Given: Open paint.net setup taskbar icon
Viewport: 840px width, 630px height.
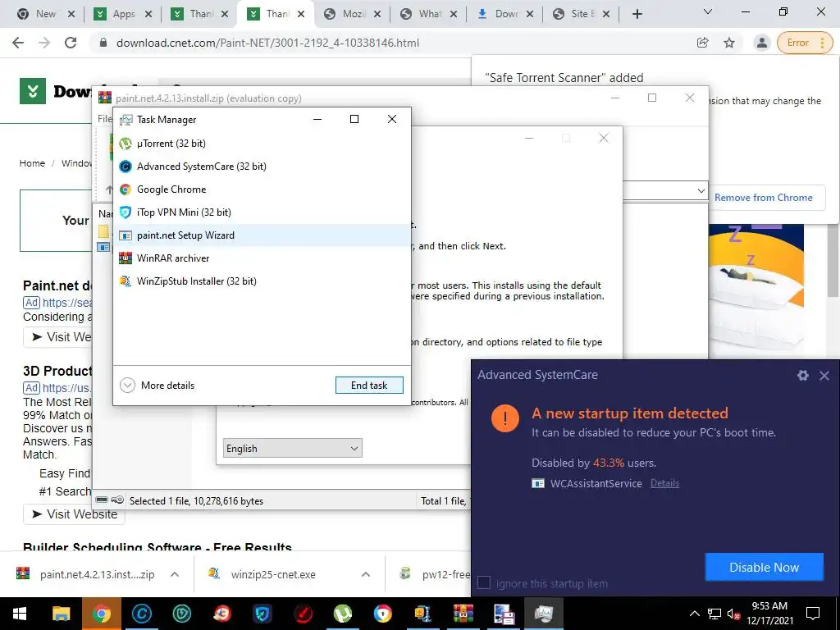Looking at the screenshot, I should pos(504,614).
